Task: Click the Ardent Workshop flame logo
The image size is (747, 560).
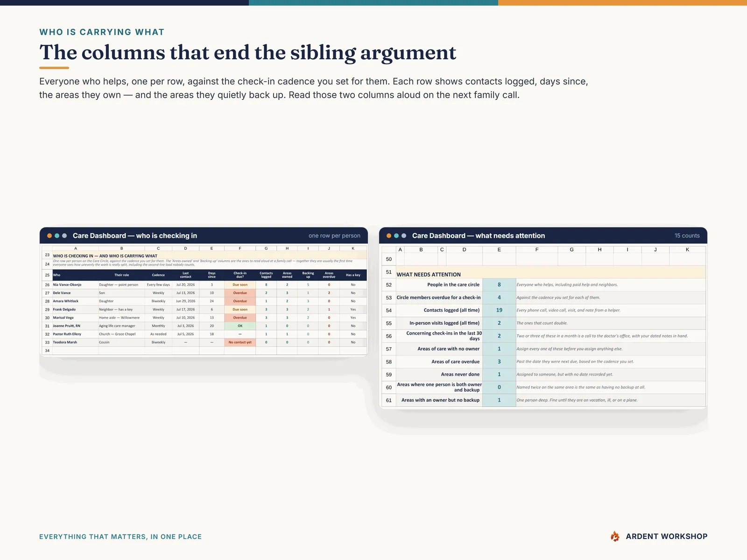Action: point(615,537)
